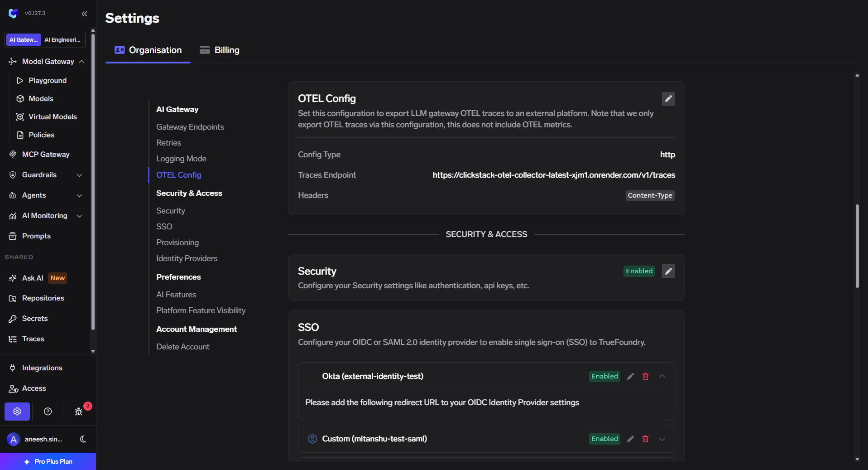Expand the Custom mitanshu-test-saml details
The height and width of the screenshot is (470, 868).
point(662,439)
